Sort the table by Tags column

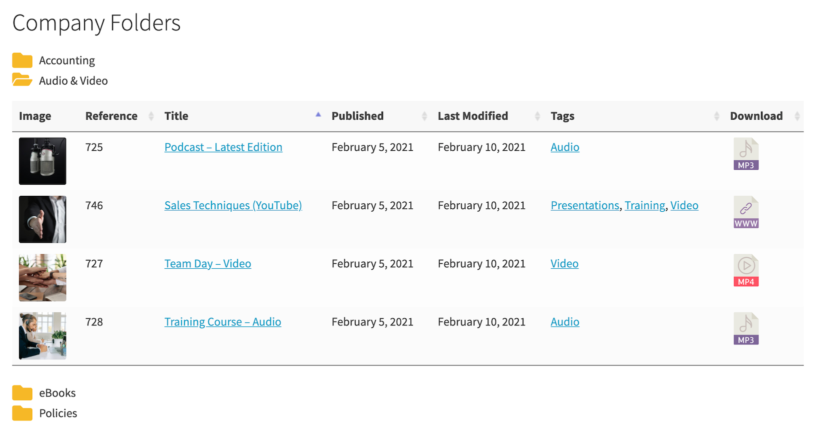[x=562, y=116]
